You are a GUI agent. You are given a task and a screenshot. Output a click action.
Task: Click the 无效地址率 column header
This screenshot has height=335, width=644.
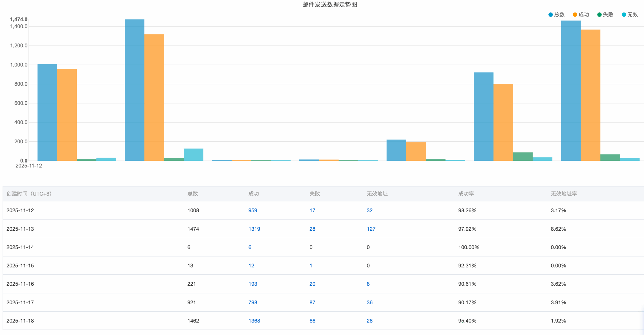tap(564, 194)
